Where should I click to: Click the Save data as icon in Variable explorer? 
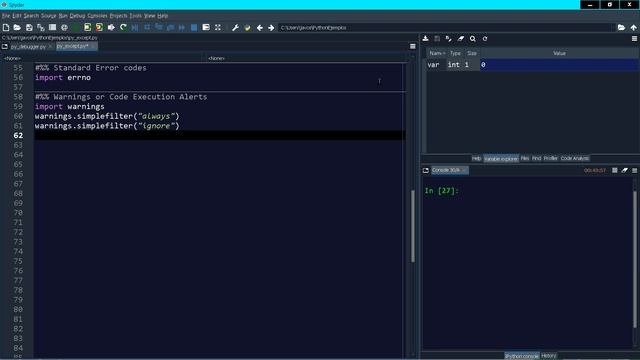pyautogui.click(x=449, y=38)
